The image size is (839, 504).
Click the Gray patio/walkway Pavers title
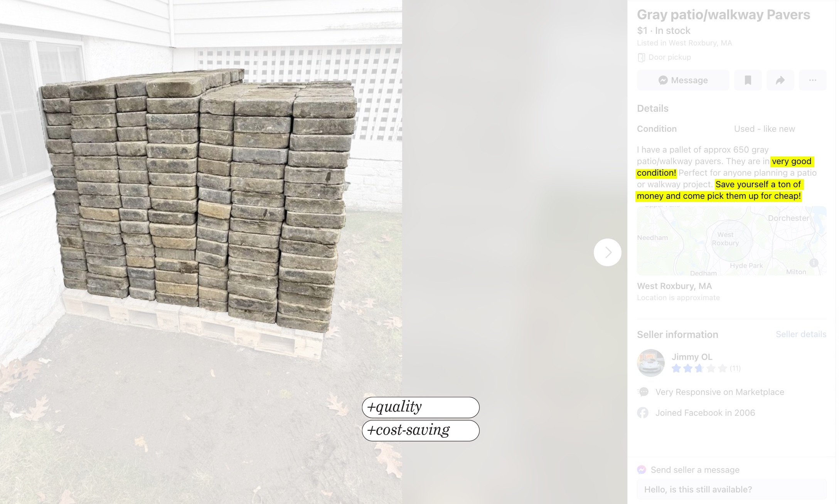coord(723,15)
